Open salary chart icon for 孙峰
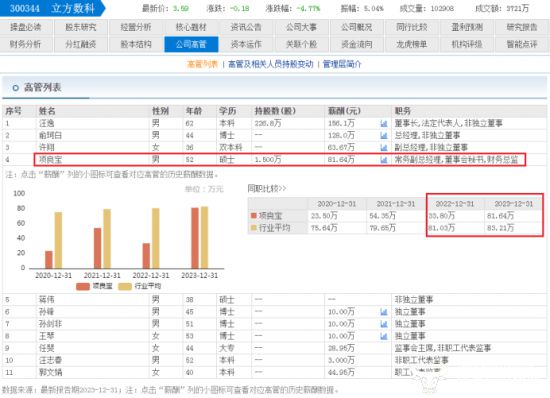This screenshot has height=398, width=550. pyautogui.click(x=384, y=312)
